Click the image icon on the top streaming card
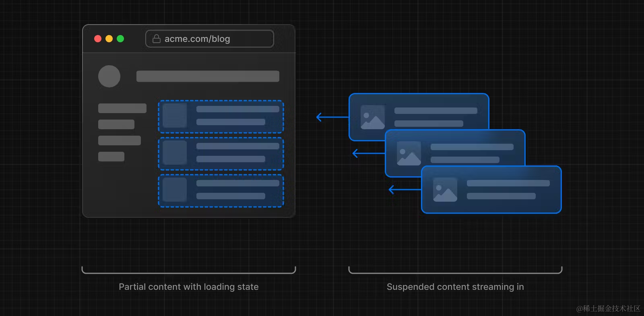The image size is (644, 316). [x=373, y=117]
